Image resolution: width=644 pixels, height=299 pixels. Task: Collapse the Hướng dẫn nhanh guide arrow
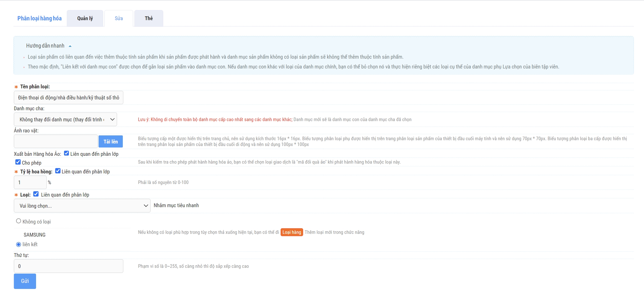point(70,46)
